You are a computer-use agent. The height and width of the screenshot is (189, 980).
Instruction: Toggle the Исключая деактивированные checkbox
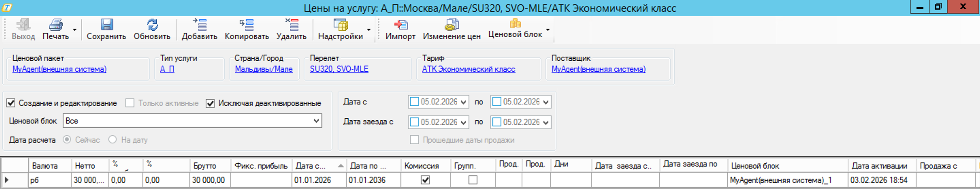[210, 103]
